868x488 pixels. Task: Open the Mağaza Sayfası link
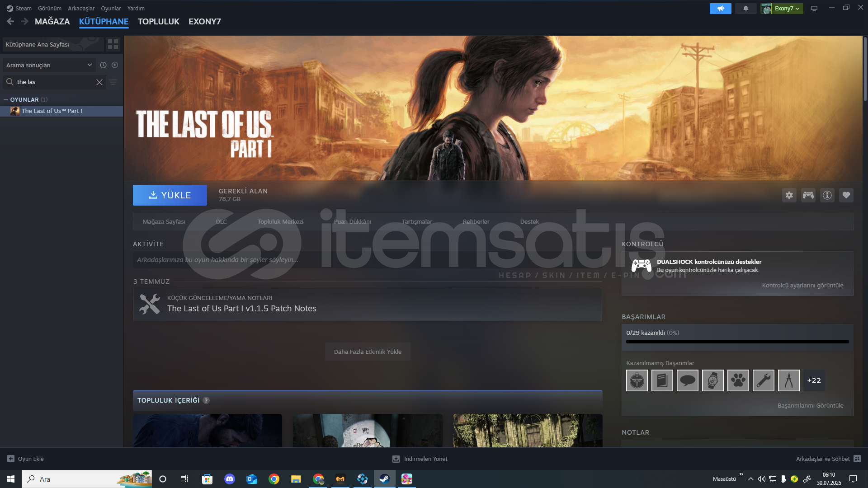point(164,222)
